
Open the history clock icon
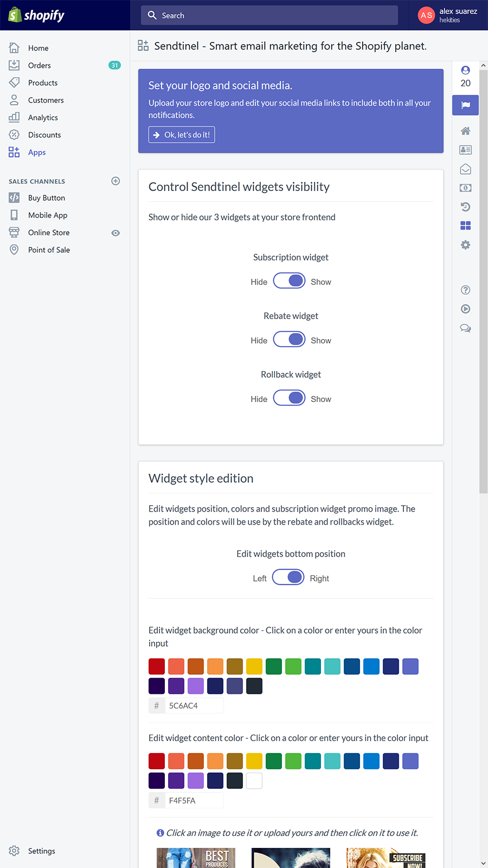click(465, 207)
